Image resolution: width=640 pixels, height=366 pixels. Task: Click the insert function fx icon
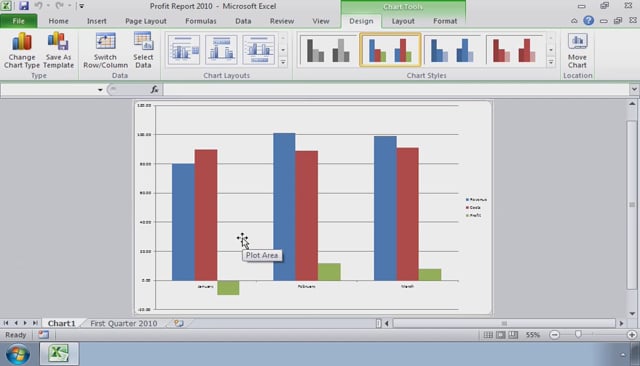pos(154,89)
